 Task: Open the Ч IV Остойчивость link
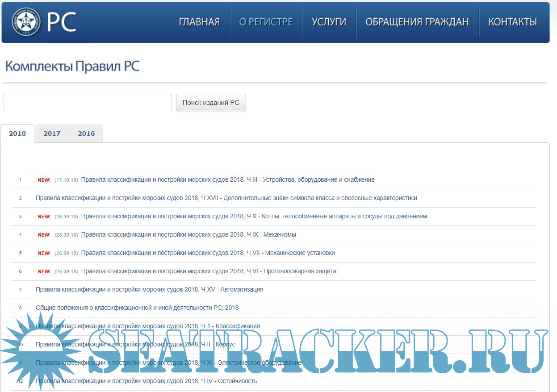(x=146, y=381)
